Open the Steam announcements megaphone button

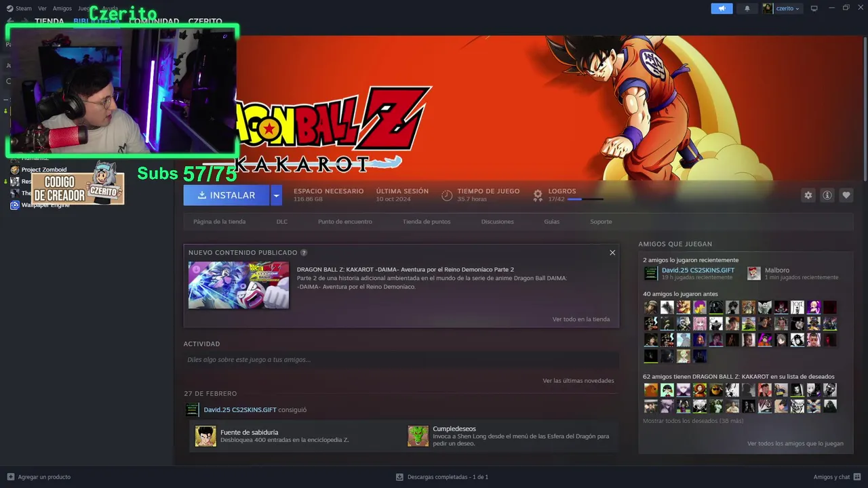pos(722,8)
